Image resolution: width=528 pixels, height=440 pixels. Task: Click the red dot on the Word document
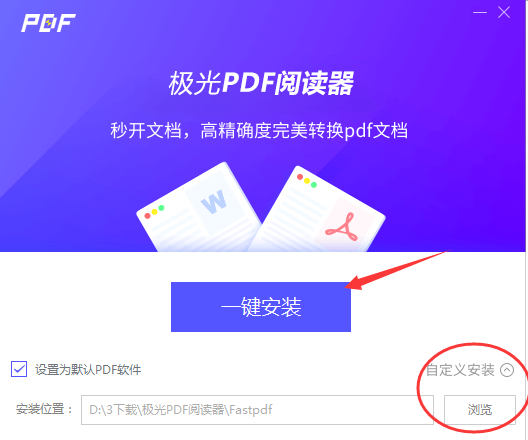(x=147, y=215)
